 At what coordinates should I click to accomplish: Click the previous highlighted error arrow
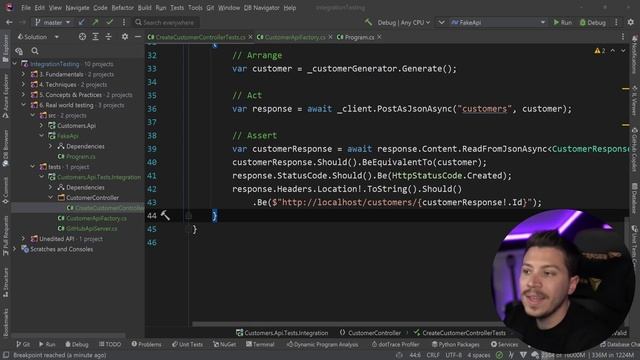coord(613,51)
